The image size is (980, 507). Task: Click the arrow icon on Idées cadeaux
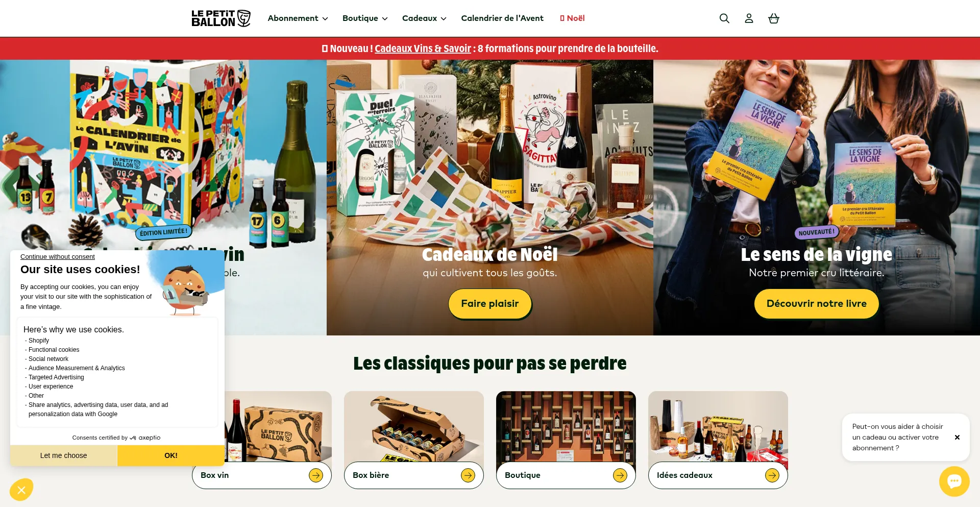(772, 475)
